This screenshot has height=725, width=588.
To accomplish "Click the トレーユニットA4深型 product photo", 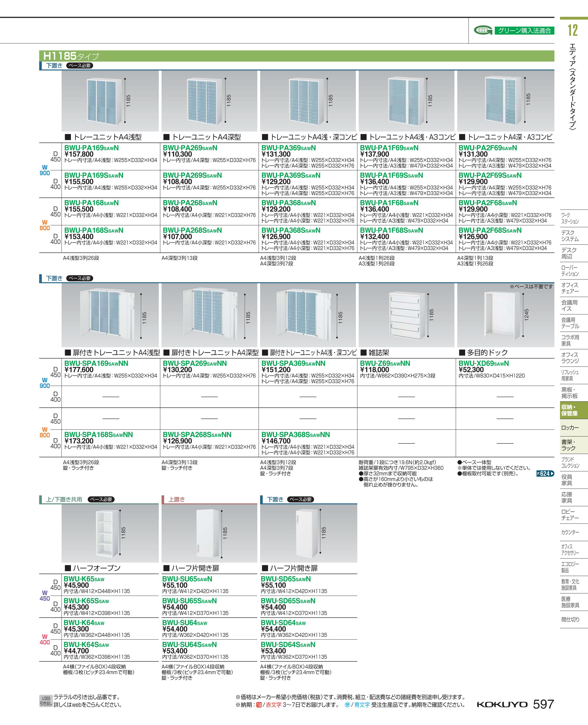I will click(209, 101).
